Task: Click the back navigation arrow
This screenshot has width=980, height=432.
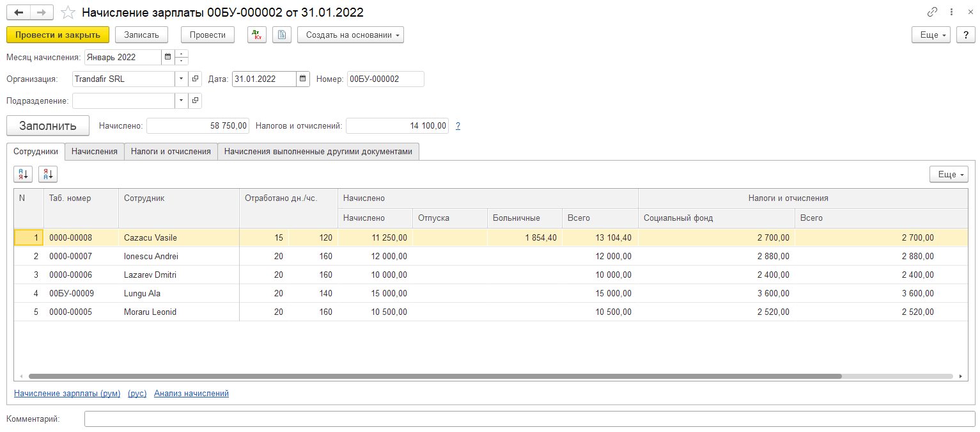Action: 19,13
